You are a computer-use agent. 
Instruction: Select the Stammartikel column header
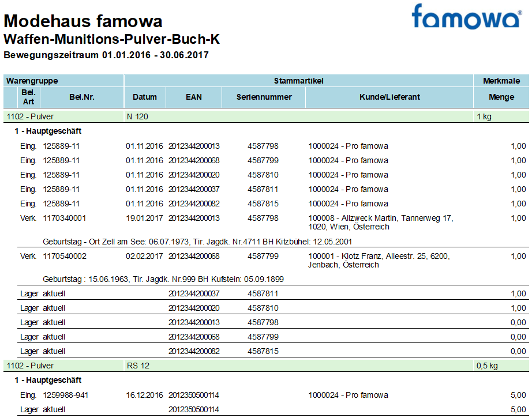click(x=298, y=81)
